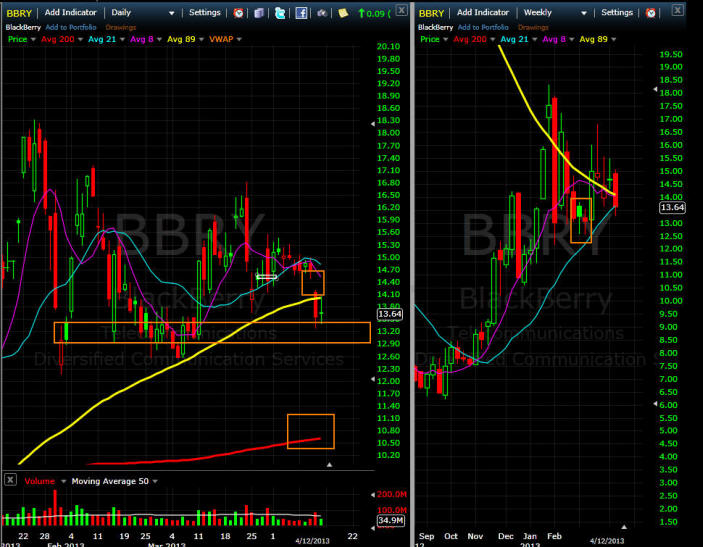Close the Weekly chart panel with X
The height and width of the screenshot is (547, 703).
[678, 10]
